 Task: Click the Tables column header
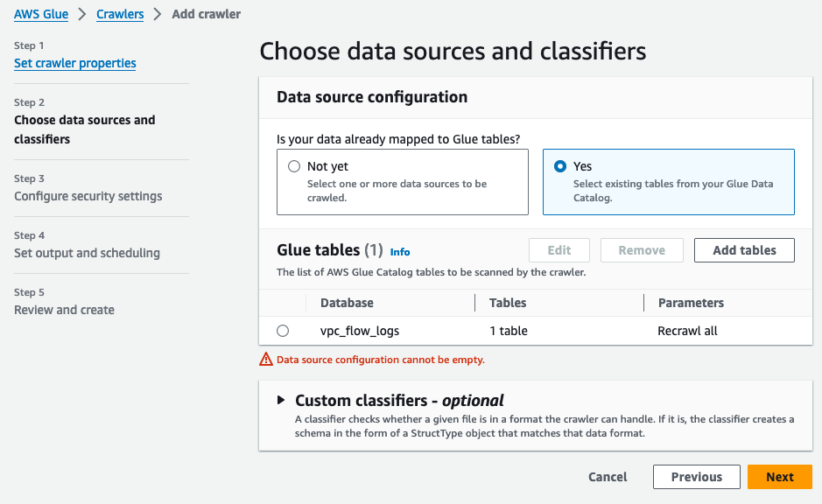[x=508, y=303]
